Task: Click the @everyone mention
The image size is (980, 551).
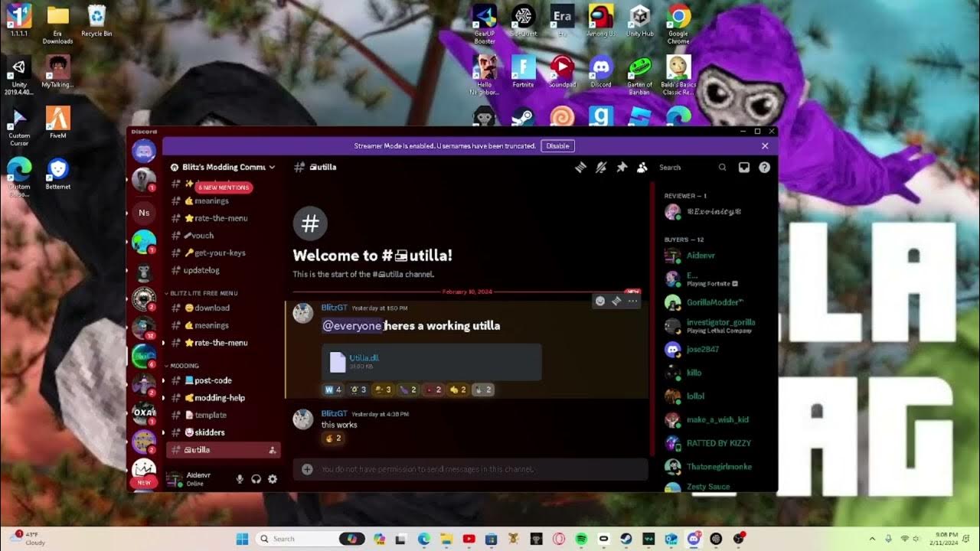Action: click(351, 325)
